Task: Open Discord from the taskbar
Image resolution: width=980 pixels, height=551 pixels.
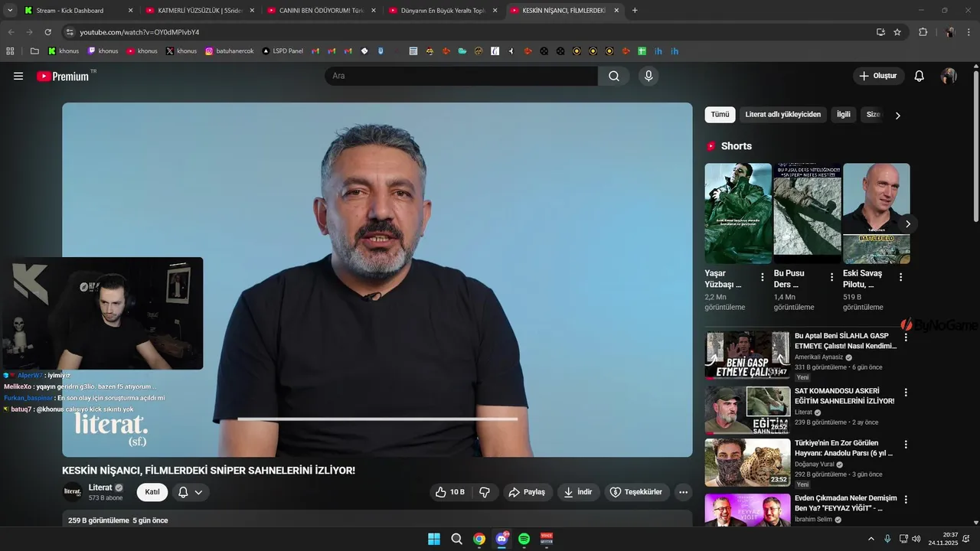Action: click(501, 539)
